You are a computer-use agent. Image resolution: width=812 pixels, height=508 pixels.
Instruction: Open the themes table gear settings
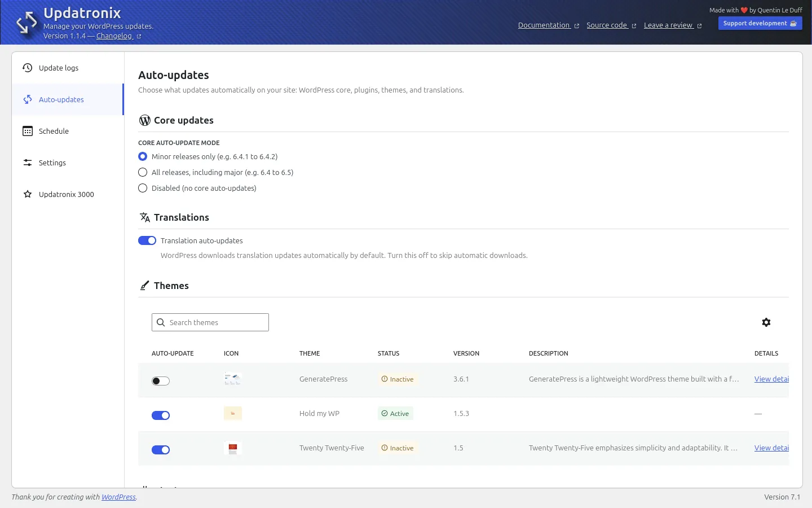click(x=766, y=322)
